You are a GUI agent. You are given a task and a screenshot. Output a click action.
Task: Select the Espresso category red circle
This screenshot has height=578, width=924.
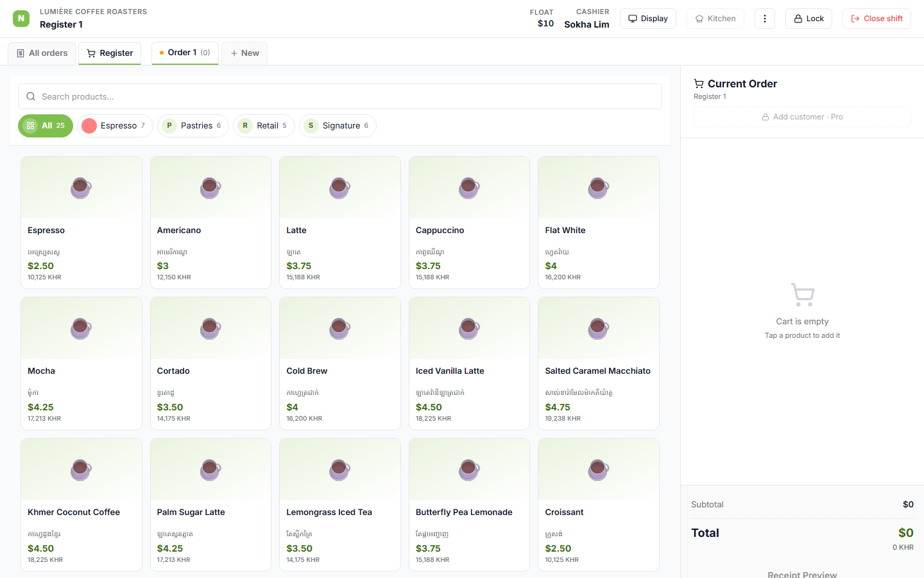pyautogui.click(x=89, y=126)
